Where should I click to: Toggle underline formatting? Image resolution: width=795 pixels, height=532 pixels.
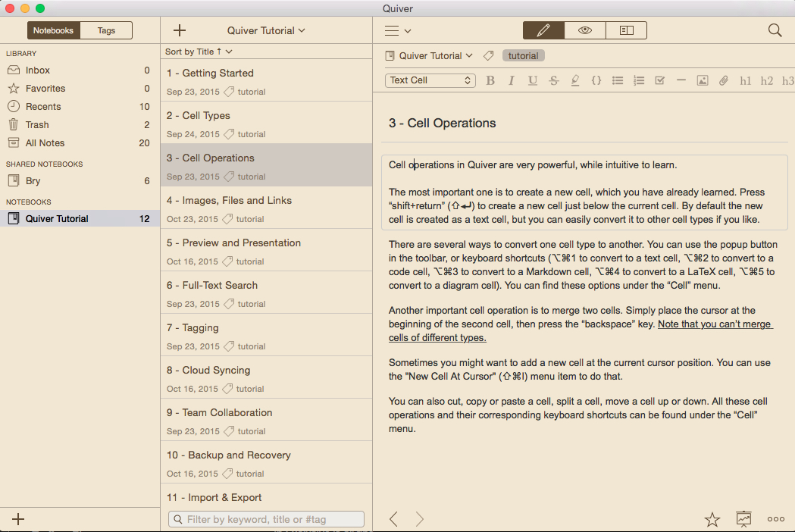(532, 80)
